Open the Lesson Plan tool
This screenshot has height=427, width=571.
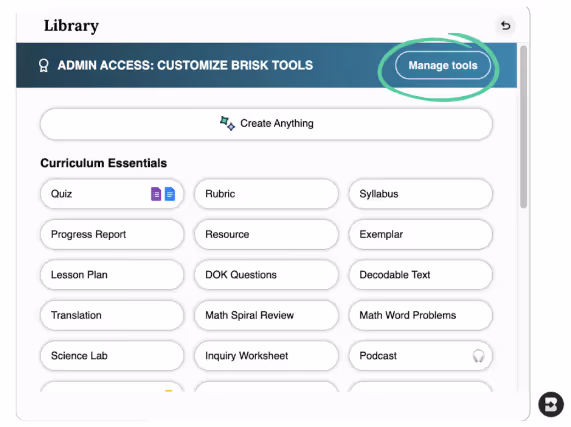[x=112, y=274]
